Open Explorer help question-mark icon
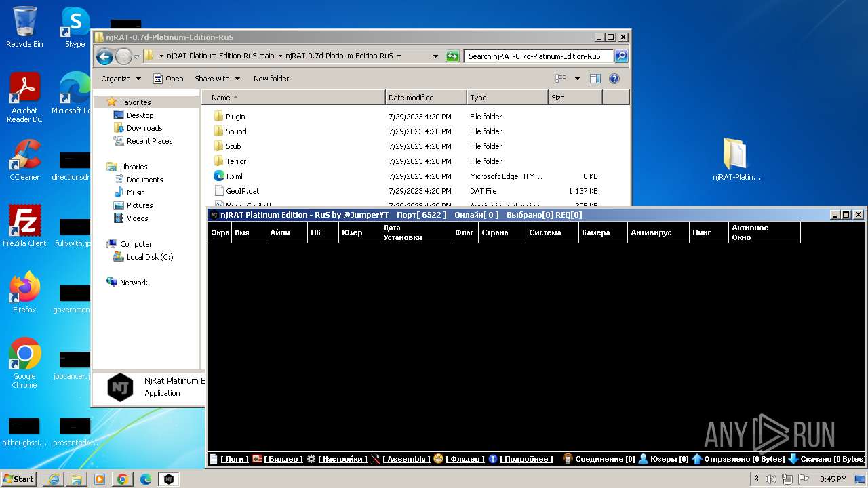 [x=614, y=79]
